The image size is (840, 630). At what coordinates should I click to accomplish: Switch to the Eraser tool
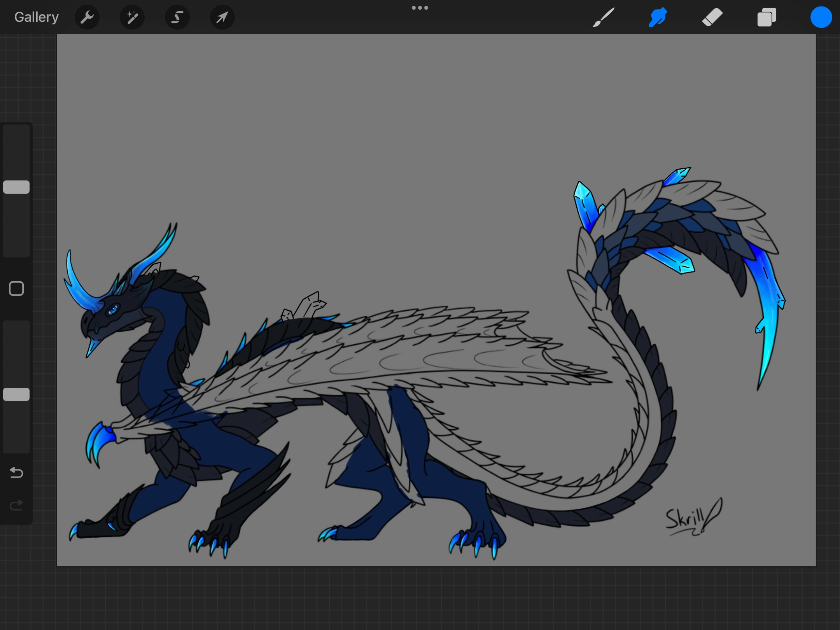click(x=712, y=17)
